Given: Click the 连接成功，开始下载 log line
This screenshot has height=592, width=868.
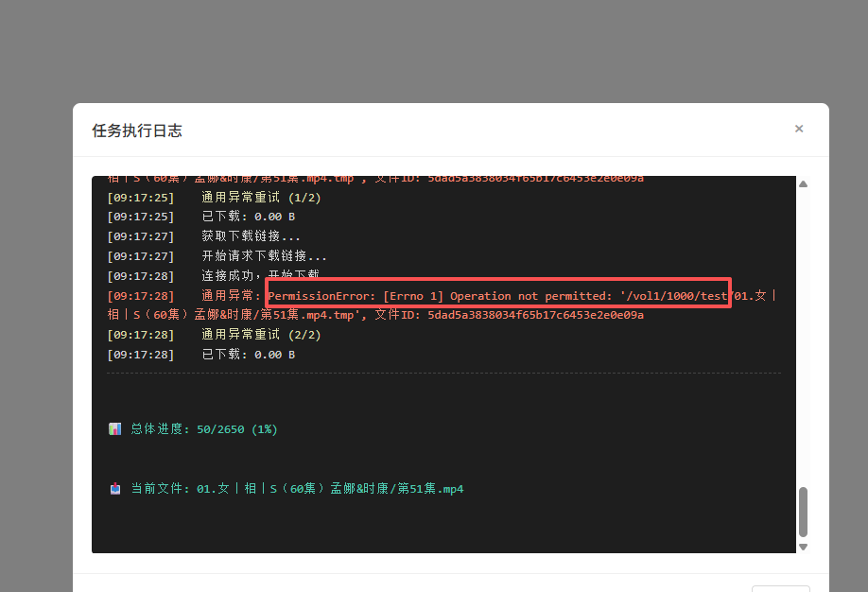Looking at the screenshot, I should pos(213,275).
